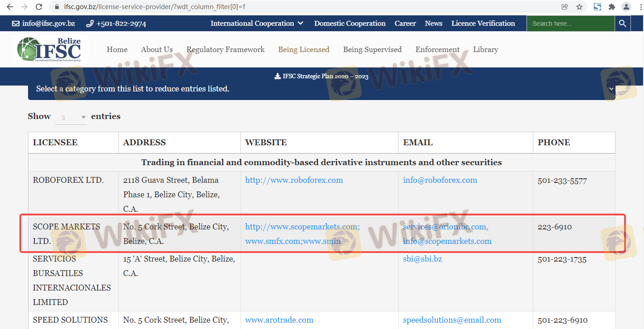Open the blue S extension icon

597,7
